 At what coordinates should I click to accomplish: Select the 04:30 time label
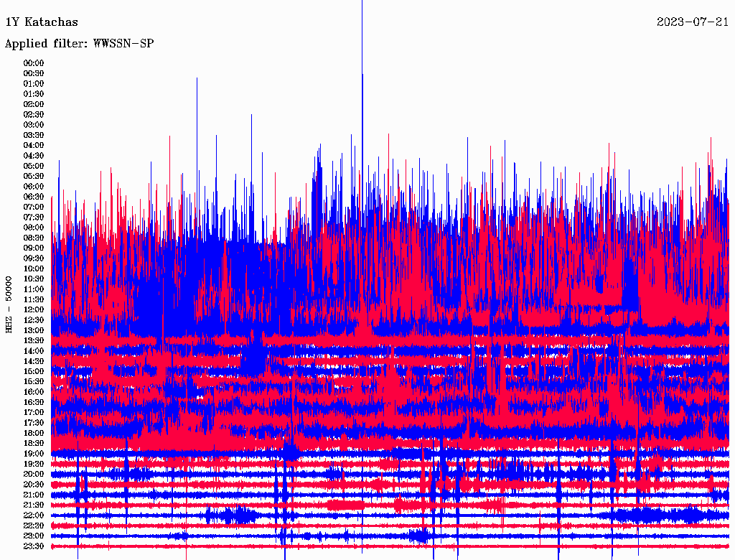click(34, 156)
